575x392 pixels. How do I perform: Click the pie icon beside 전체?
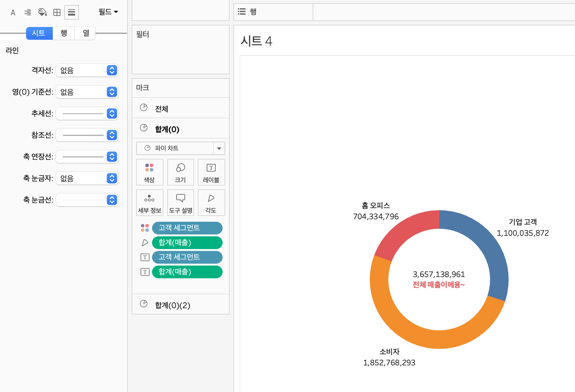[x=144, y=107]
